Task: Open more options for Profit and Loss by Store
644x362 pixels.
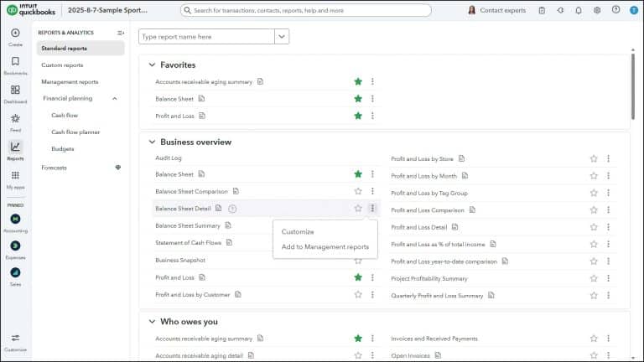Action: click(608, 158)
